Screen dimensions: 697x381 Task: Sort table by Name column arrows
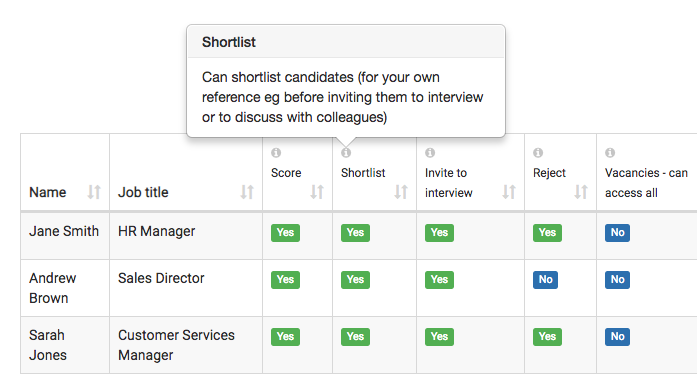94,192
